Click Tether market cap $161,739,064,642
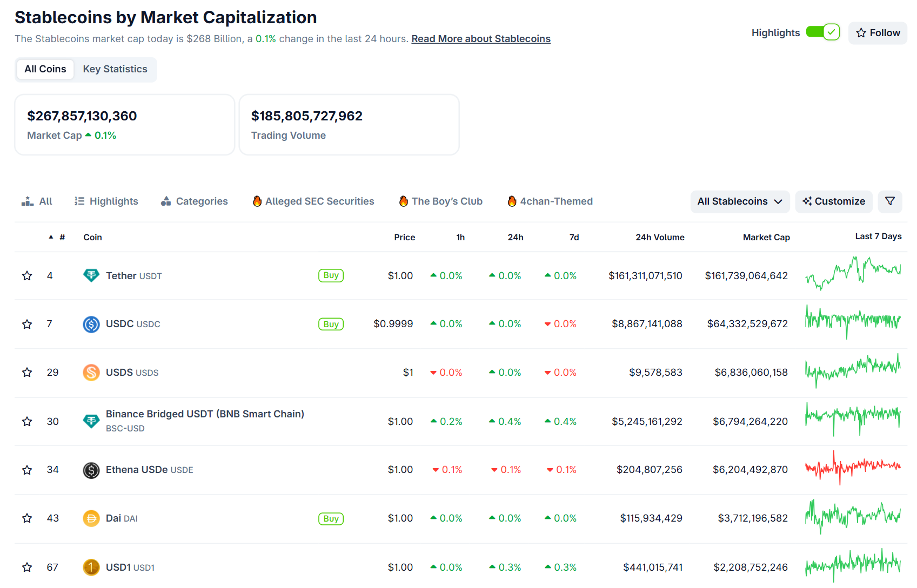The height and width of the screenshot is (588, 917). point(746,276)
